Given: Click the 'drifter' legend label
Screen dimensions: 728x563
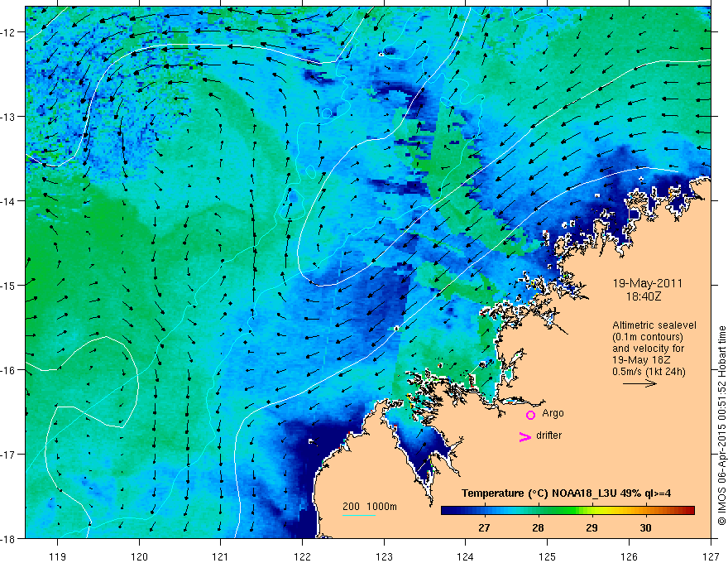Looking at the screenshot, I should tap(548, 435).
